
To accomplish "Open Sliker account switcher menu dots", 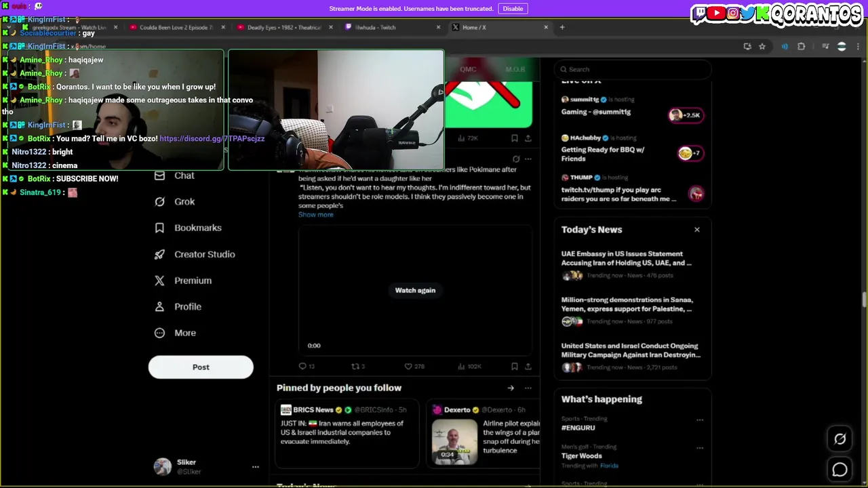I will (x=256, y=467).
